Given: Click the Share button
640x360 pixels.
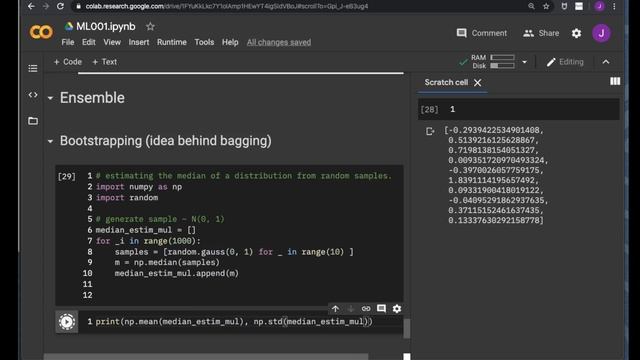Looking at the screenshot, I should pyautogui.click(x=541, y=33).
